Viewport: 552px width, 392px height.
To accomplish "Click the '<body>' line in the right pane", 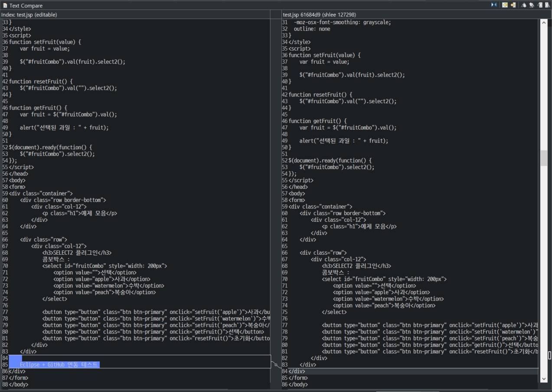I will tap(297, 194).
